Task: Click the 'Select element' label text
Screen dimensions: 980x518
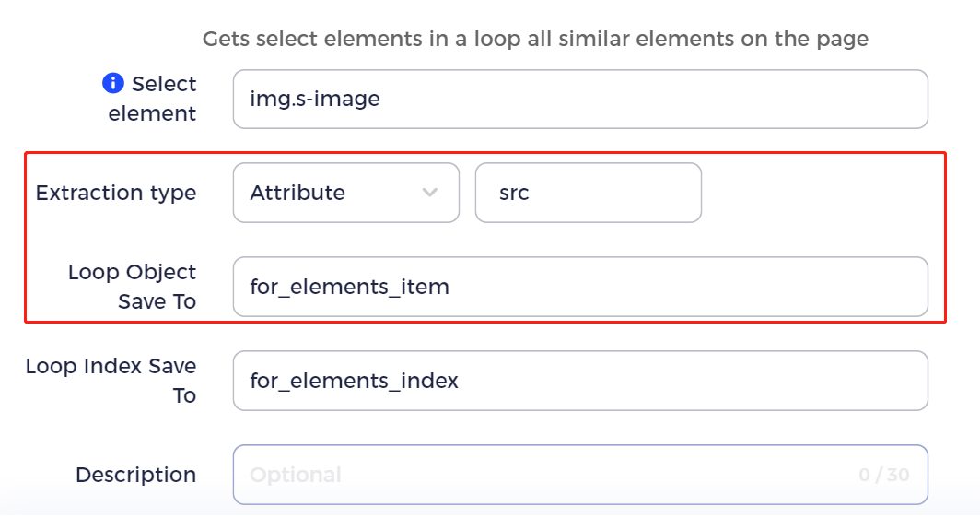Action: (153, 99)
